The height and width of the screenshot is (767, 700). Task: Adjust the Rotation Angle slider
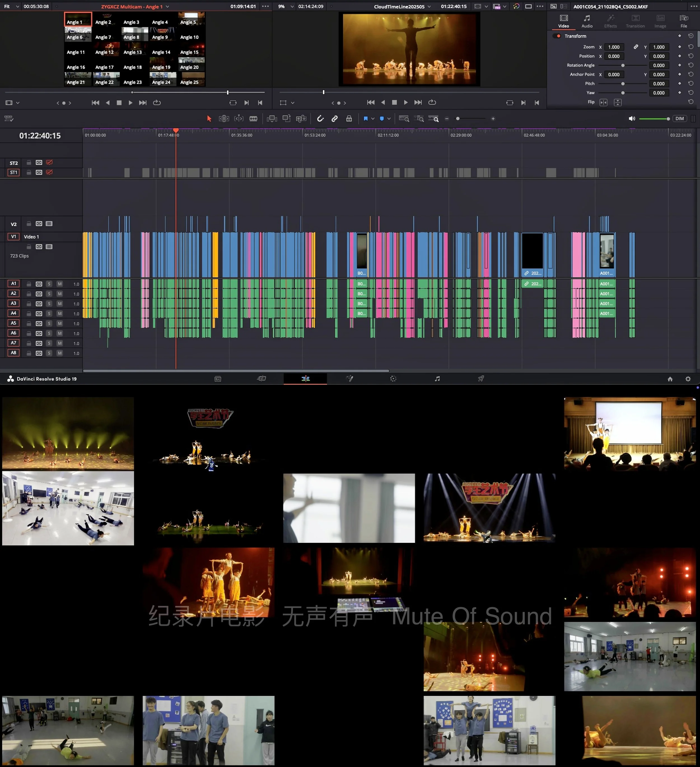coord(622,66)
